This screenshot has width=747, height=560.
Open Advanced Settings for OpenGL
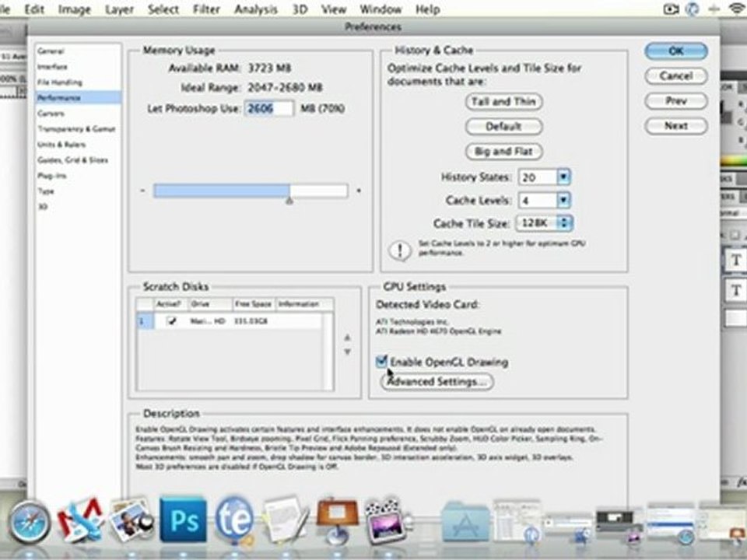pyautogui.click(x=437, y=381)
